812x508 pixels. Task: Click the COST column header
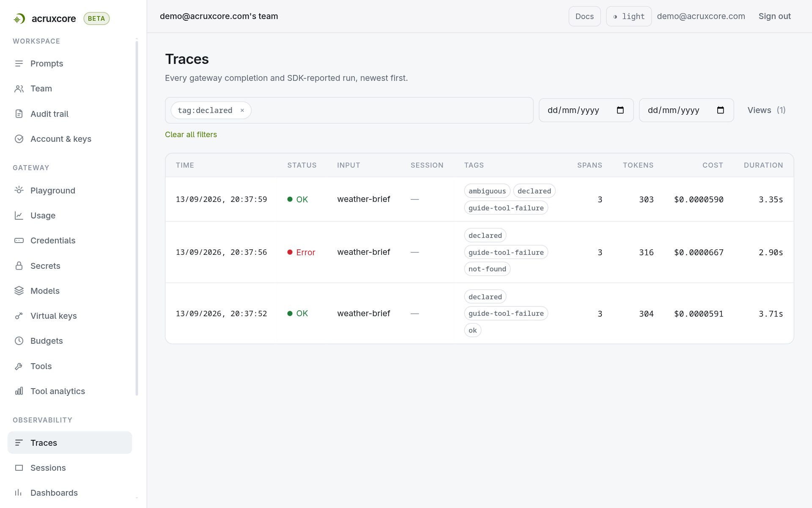(713, 165)
